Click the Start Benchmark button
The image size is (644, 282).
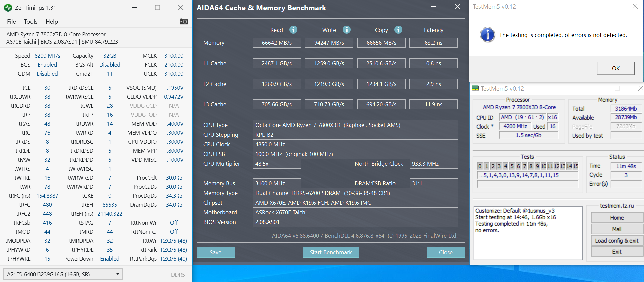pyautogui.click(x=331, y=252)
